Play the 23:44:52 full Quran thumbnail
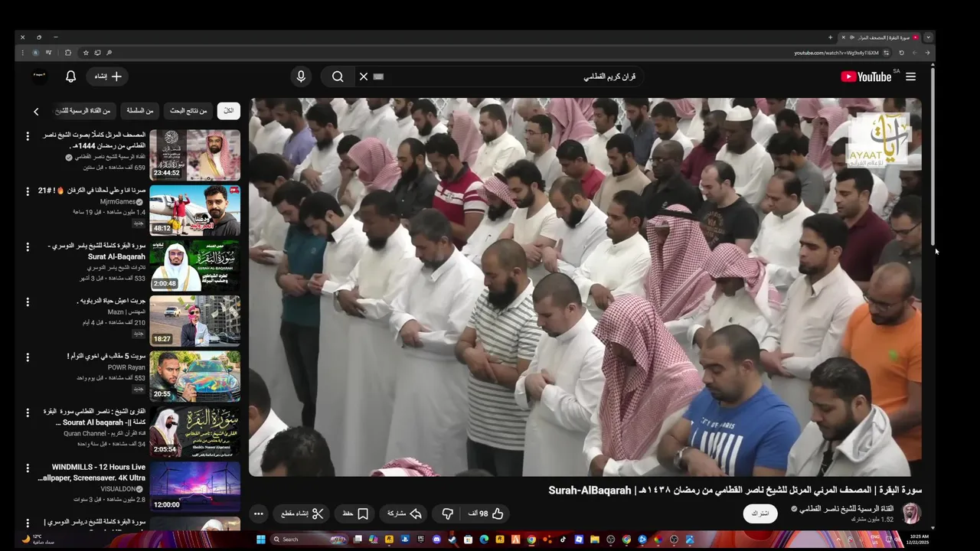The width and height of the screenshot is (980, 551). [x=194, y=155]
